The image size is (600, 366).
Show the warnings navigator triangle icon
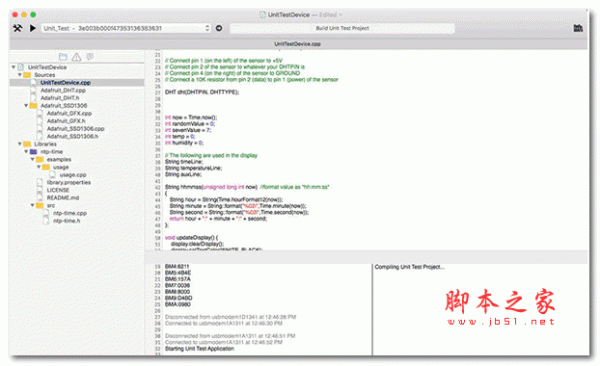coord(77,57)
